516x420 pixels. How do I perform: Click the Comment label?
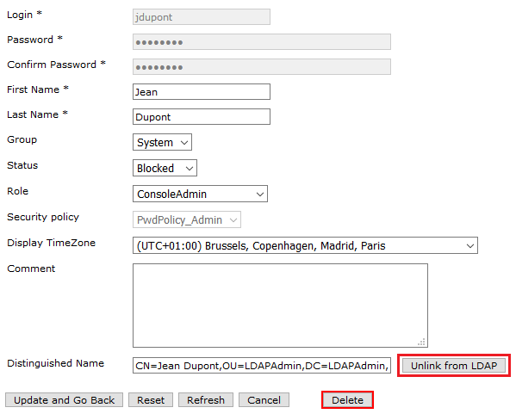point(31,269)
